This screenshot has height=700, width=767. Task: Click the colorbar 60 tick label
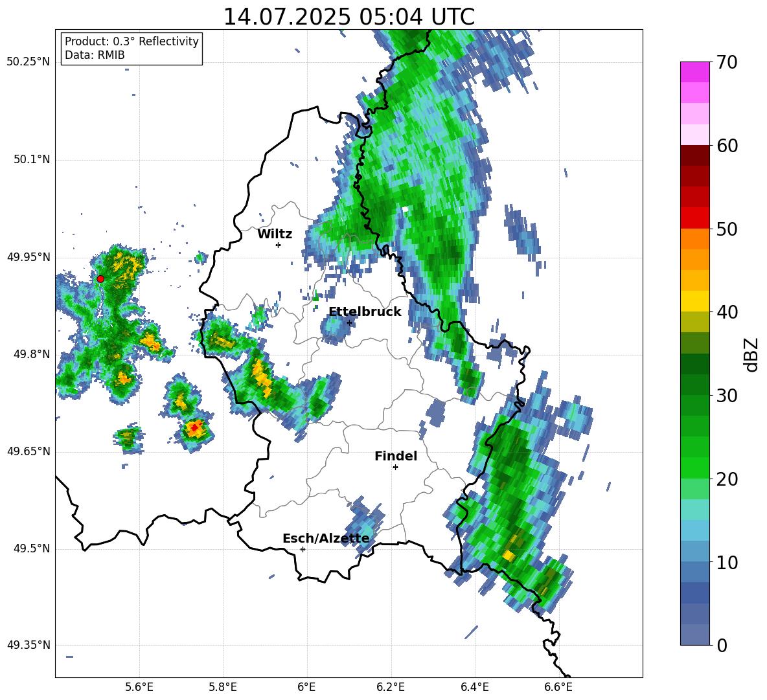tap(727, 146)
